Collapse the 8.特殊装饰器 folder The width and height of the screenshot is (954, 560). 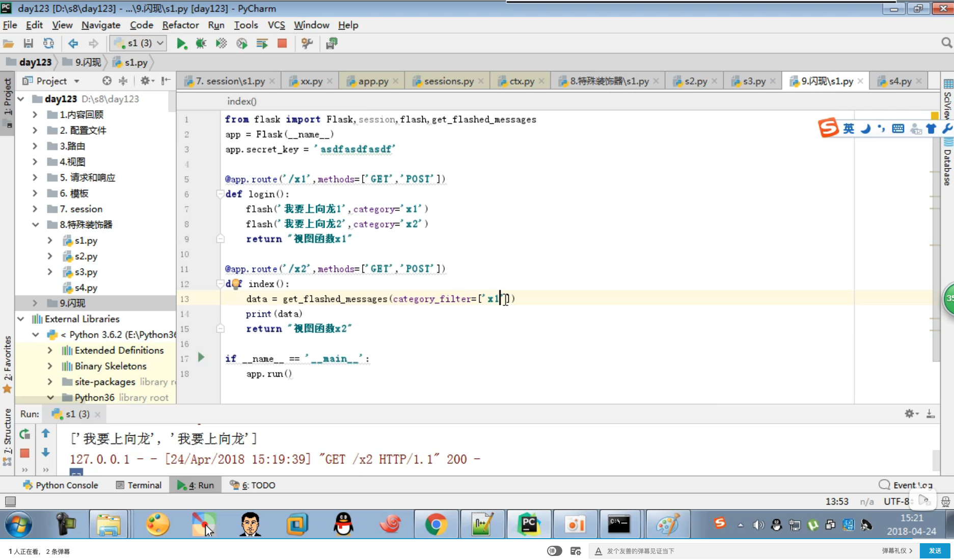coord(35,225)
